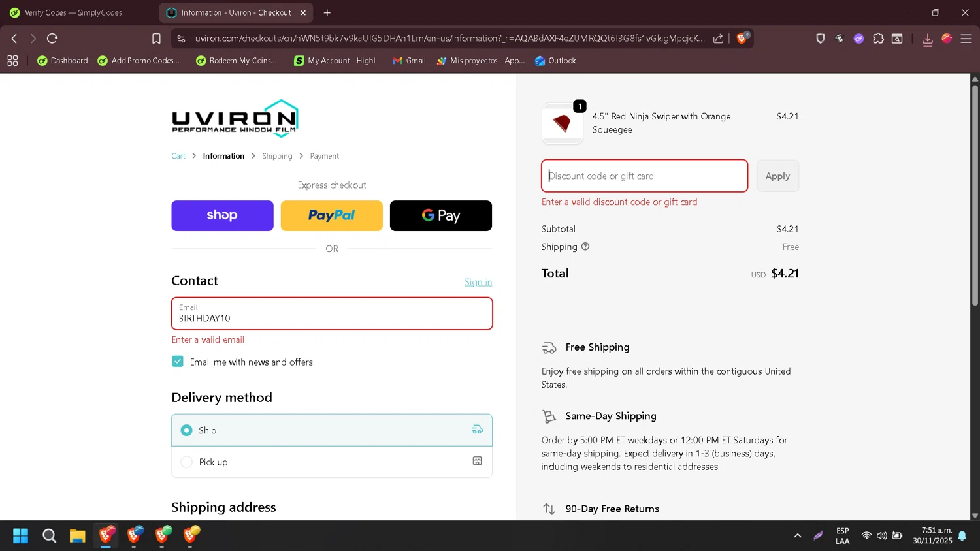The width and height of the screenshot is (980, 551).
Task: Open taskbar Search
Action: (x=49, y=536)
